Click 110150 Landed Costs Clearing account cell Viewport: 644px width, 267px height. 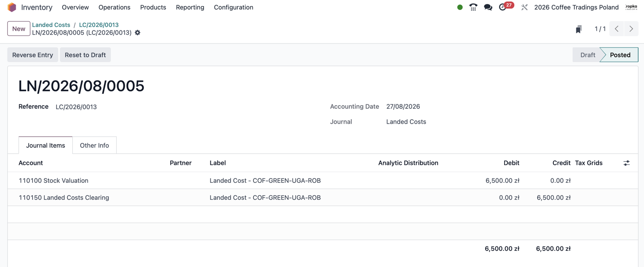[x=64, y=198]
